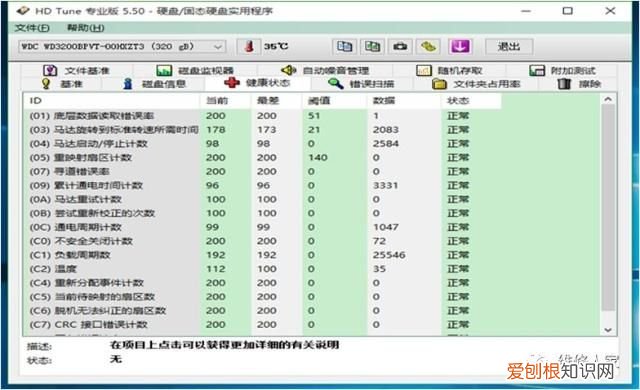Select the 基准 benchmark tab
Screen dimensions: 640x390
[62, 84]
